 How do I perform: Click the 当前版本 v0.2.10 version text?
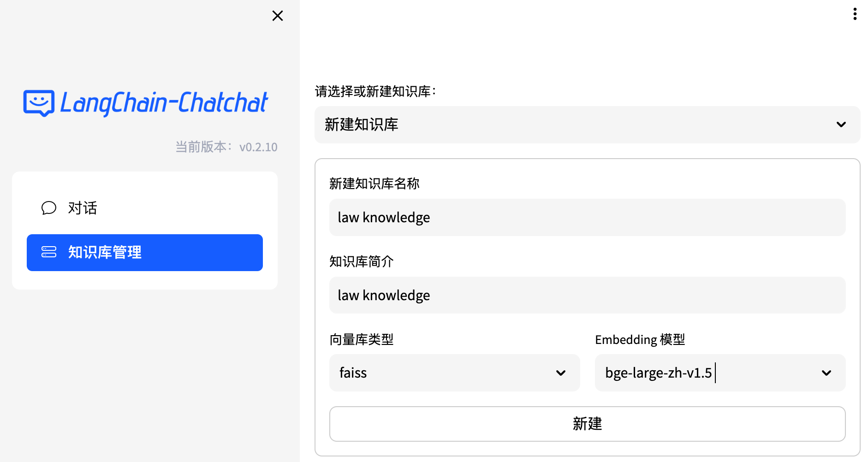click(x=226, y=147)
